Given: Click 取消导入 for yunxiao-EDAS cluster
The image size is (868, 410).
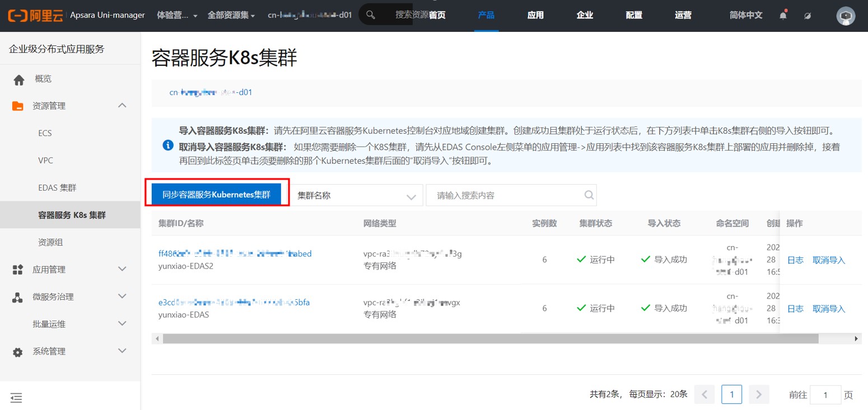Looking at the screenshot, I should point(829,309).
